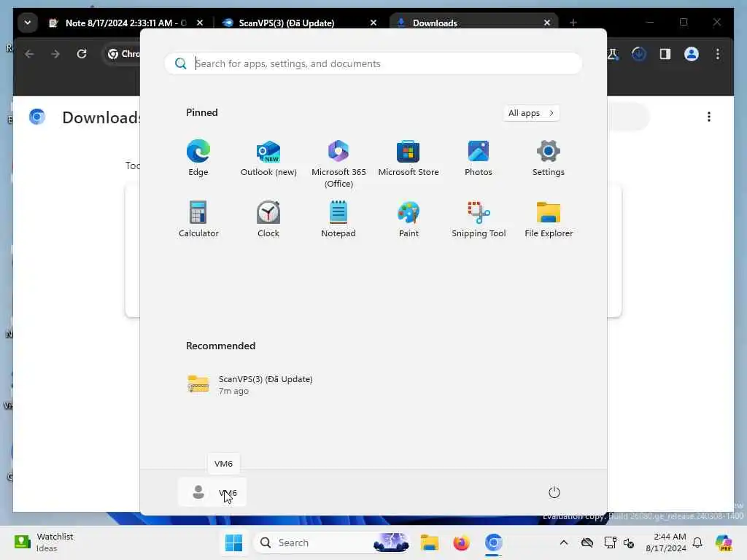Image resolution: width=747 pixels, height=560 pixels.
Task: Launch Calculator app
Action: [198, 219]
